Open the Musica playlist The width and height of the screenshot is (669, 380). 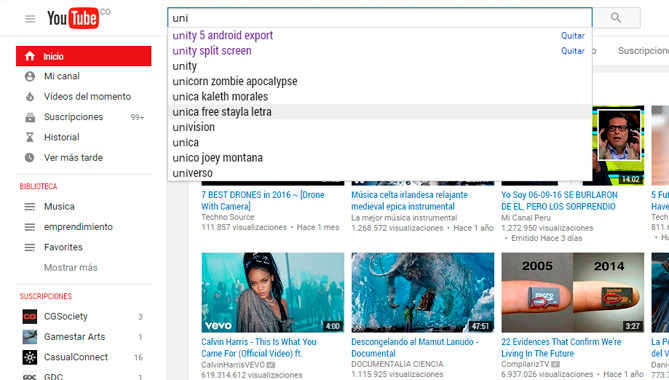pos(59,207)
